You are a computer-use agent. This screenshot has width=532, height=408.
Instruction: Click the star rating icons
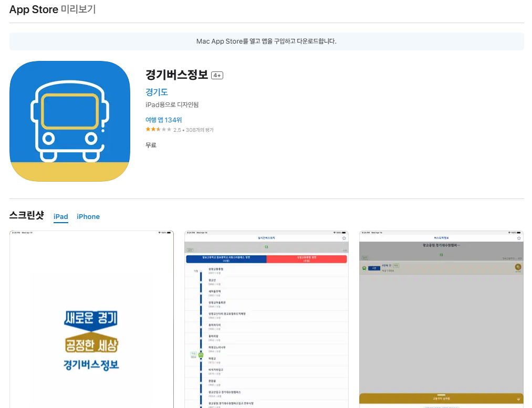pyautogui.click(x=159, y=129)
